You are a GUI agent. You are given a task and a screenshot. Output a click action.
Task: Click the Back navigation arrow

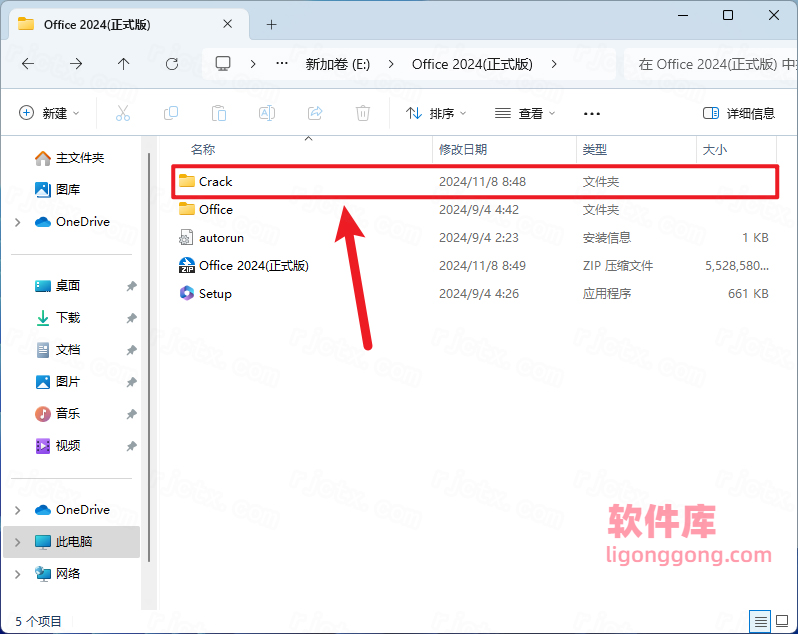click(28, 64)
